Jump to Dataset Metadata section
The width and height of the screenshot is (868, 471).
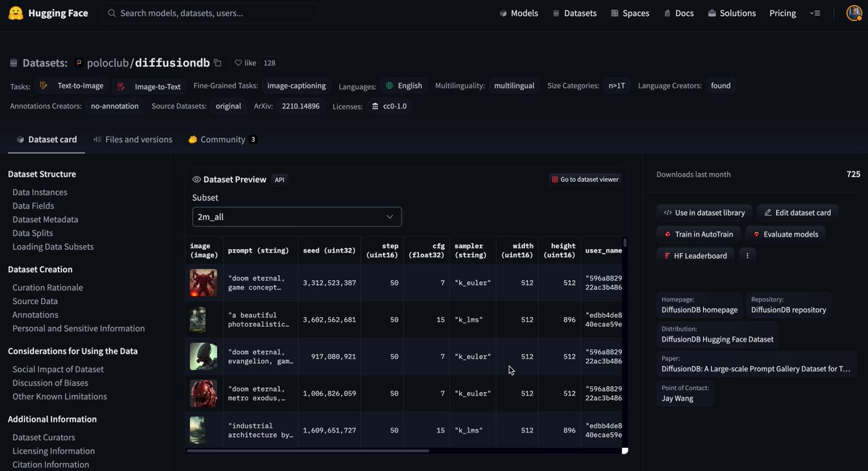pos(45,219)
